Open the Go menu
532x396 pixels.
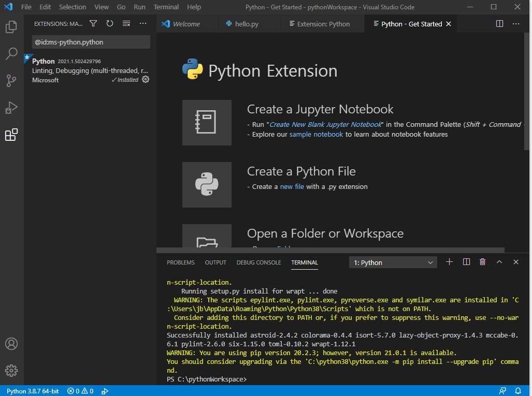[121, 7]
